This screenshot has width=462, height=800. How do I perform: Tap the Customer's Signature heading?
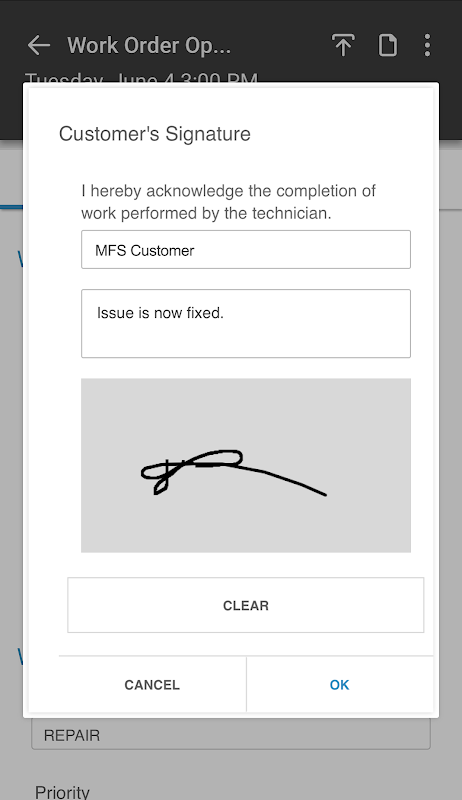[155, 134]
